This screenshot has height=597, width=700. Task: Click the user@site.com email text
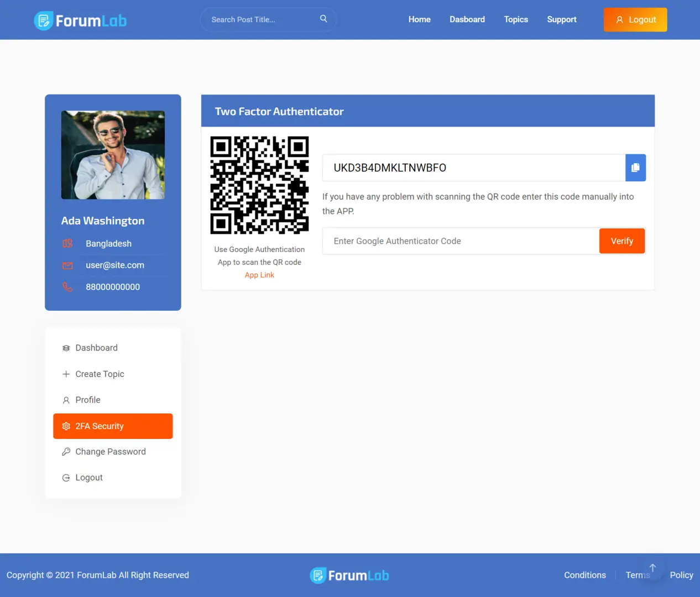point(115,265)
